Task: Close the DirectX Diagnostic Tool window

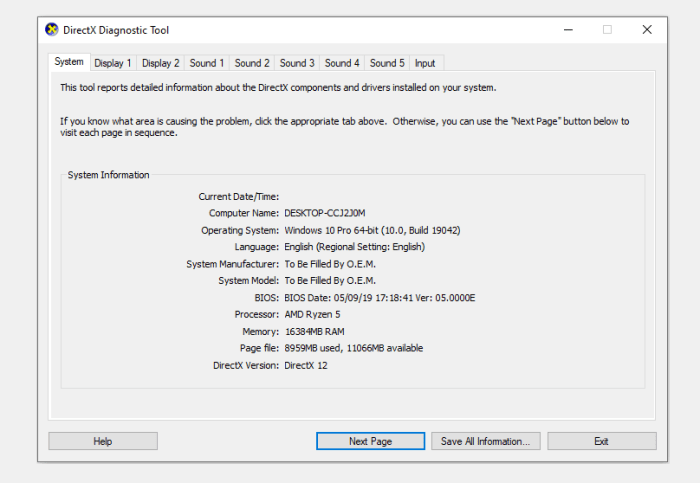Action: (x=647, y=30)
